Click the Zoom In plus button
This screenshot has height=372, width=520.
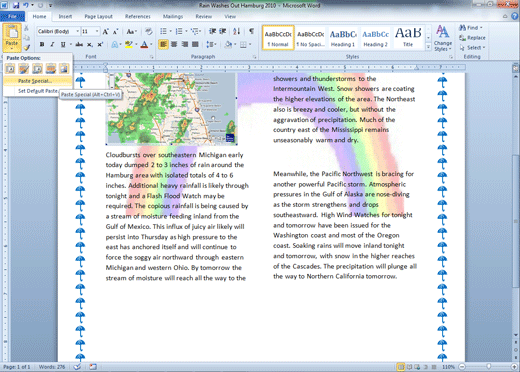515,367
